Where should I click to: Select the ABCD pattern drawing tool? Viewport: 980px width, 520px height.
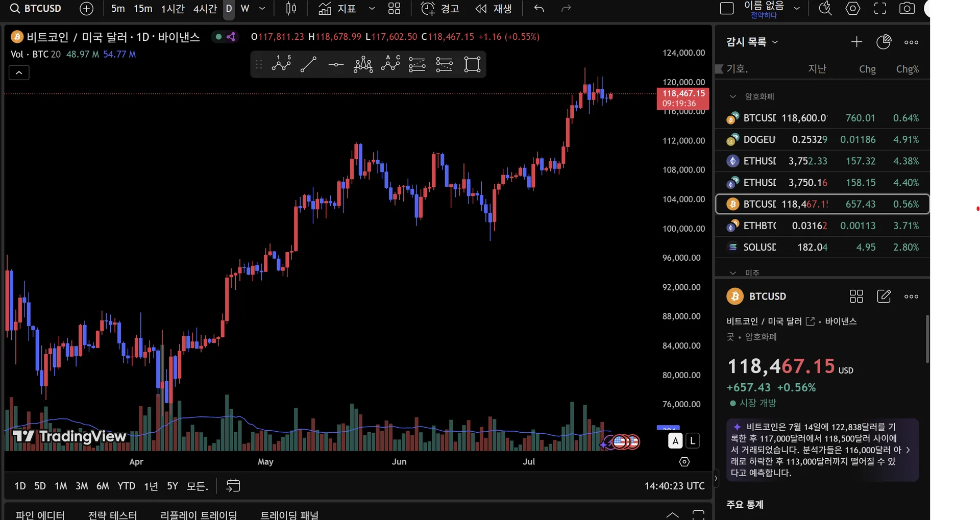click(x=390, y=64)
